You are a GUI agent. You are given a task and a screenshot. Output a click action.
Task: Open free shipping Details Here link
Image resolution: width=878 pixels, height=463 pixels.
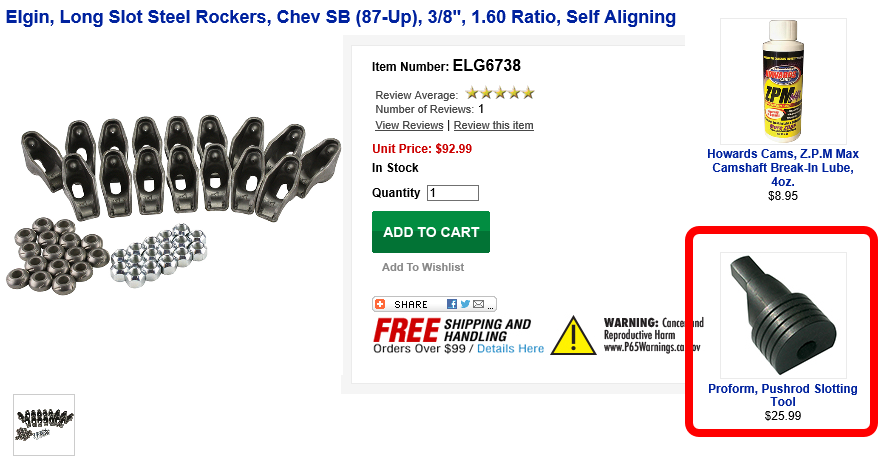click(510, 349)
